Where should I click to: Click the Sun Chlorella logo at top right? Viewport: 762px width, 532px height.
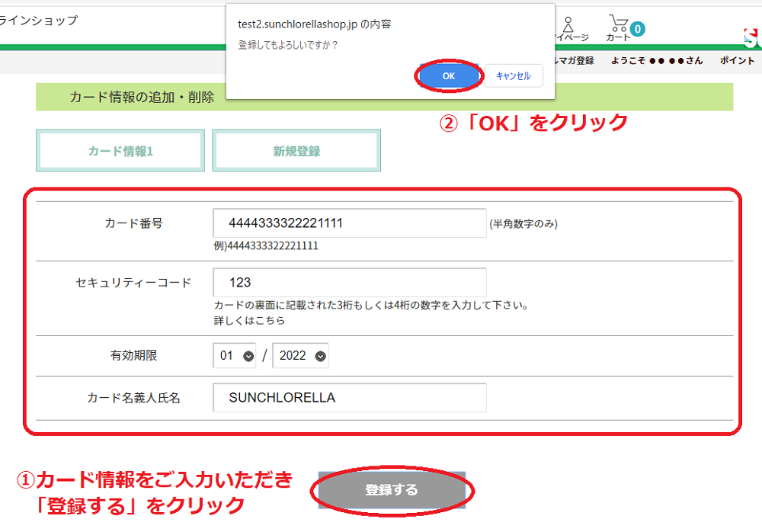point(751,37)
